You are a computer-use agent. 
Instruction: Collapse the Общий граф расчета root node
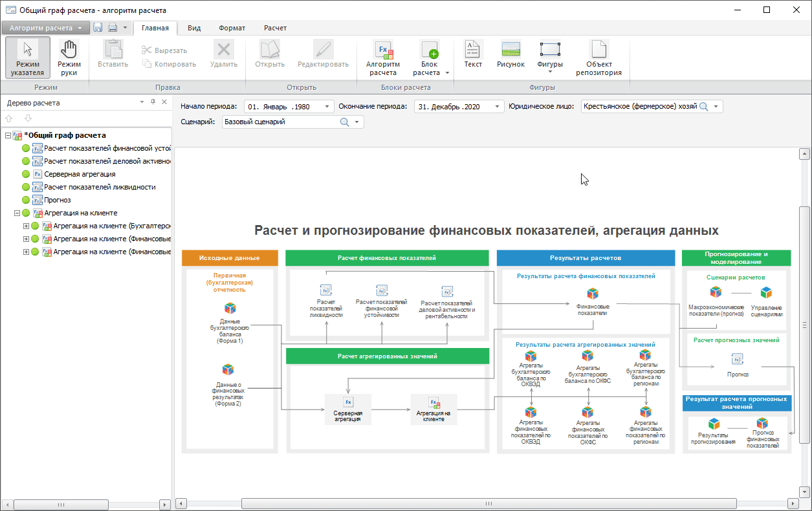(8, 135)
